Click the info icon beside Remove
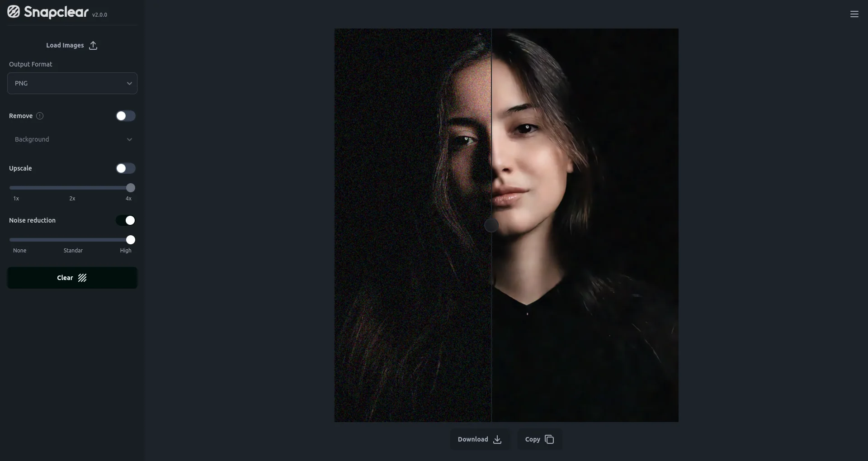 coord(40,116)
